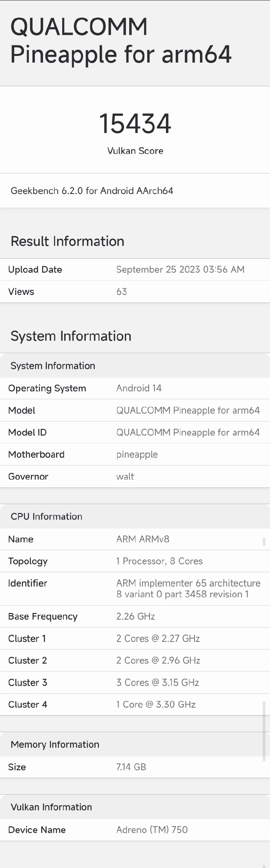Screen dimensions: 270x868
Task: Click the ARM implementer identifier text
Action: click(x=188, y=589)
